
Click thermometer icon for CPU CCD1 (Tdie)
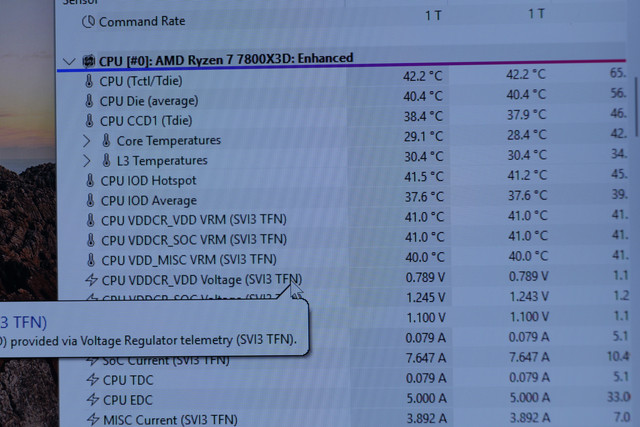(x=89, y=121)
